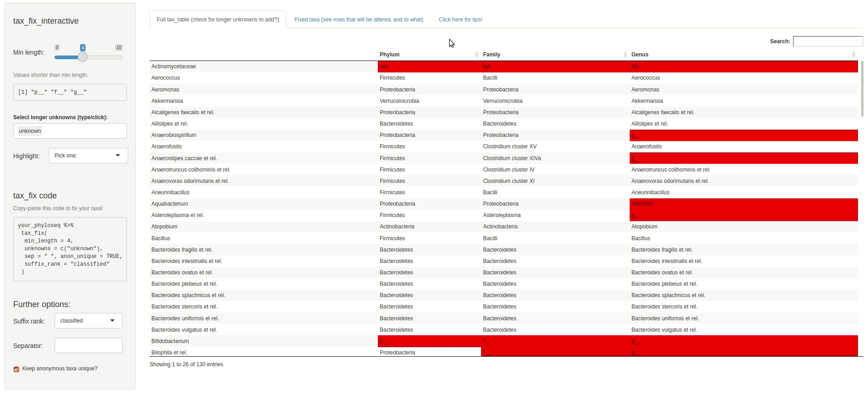Click the Select longer unknowns input
Screen dimensions: 868x399
70,131
